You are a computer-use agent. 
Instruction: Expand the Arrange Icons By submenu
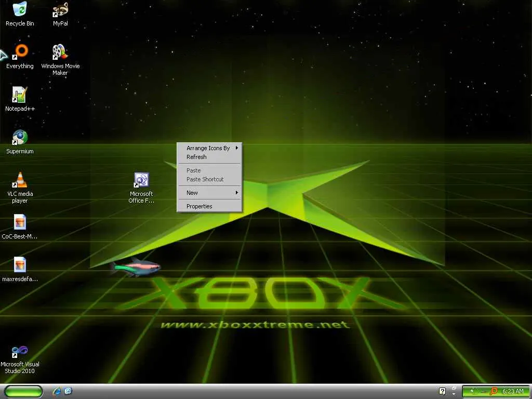click(209, 148)
